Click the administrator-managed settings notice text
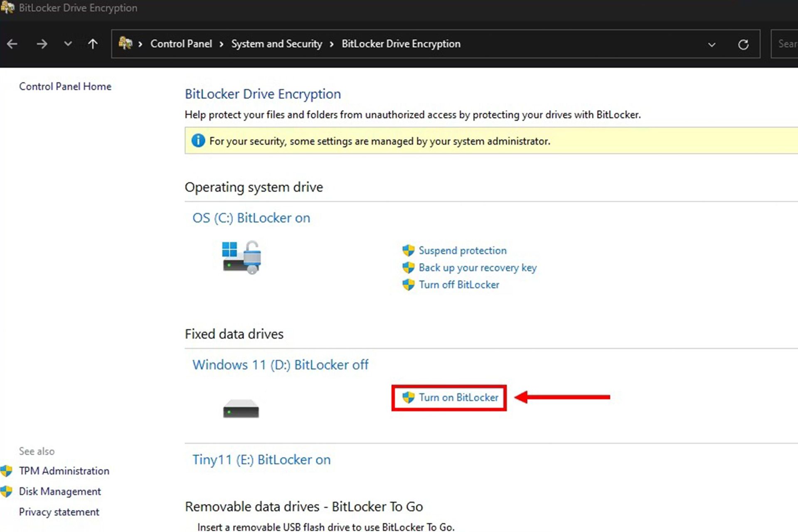 pyautogui.click(x=380, y=141)
